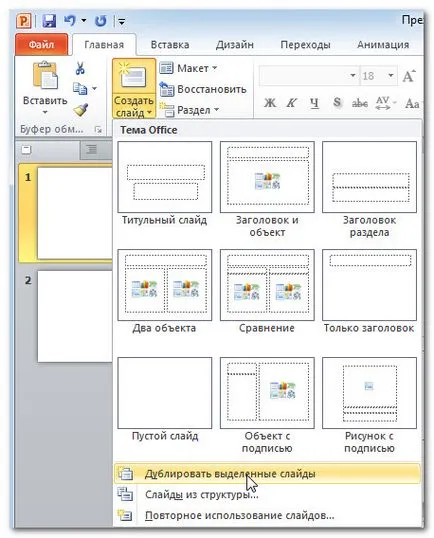Switch to the Вставка tab
Viewport: 434px width, 538px height.
click(170, 45)
